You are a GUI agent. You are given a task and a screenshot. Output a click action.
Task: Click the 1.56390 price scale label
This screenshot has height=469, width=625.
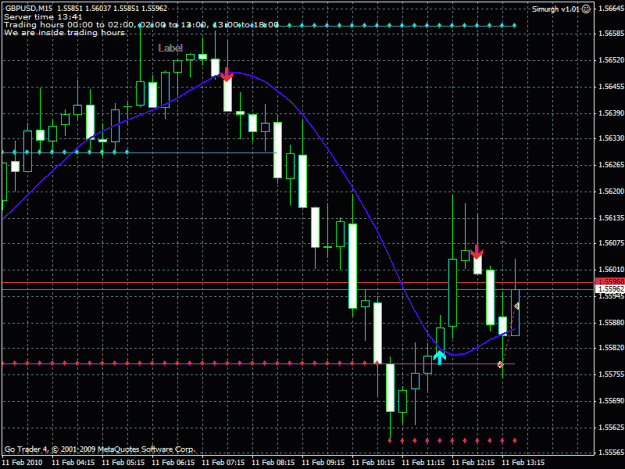(x=611, y=113)
